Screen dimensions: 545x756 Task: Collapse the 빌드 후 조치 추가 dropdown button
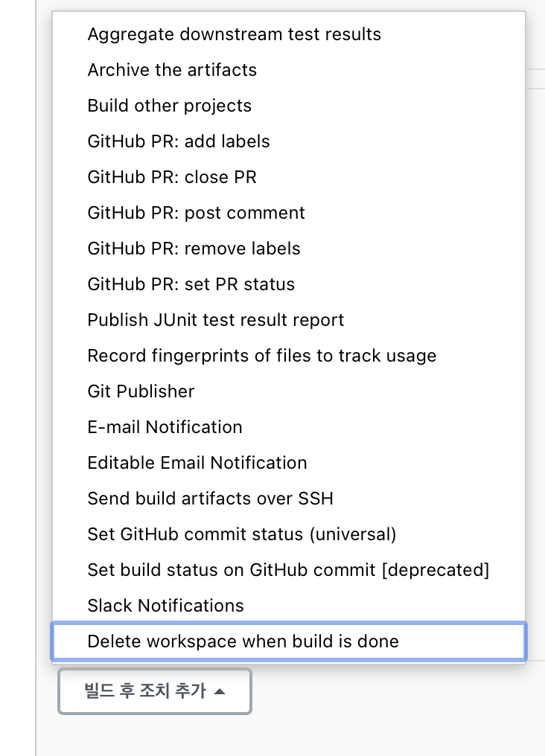pyautogui.click(x=155, y=691)
